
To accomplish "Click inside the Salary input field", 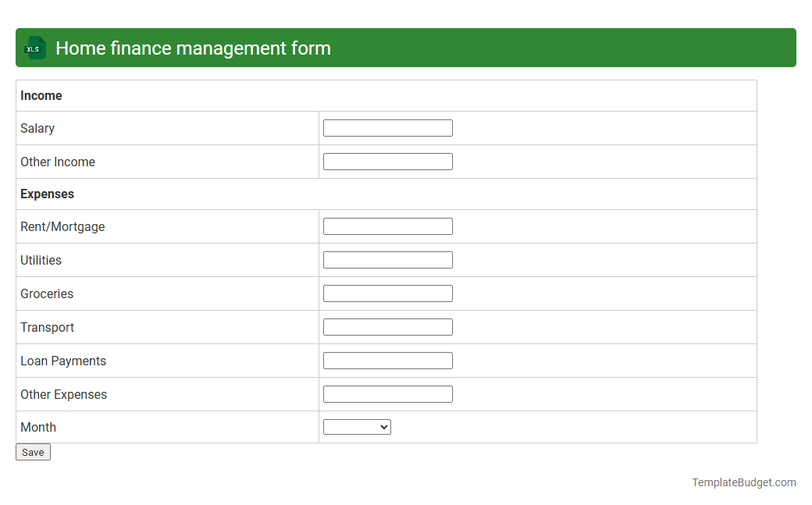I will (387, 127).
